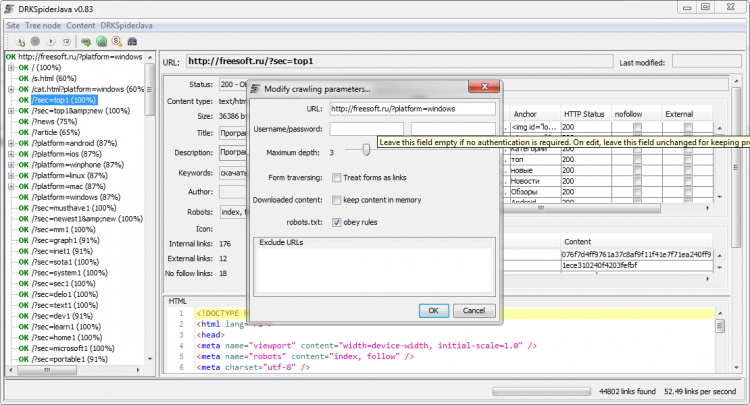Click the binoculars find toolbar icon
This screenshot has width=750, height=405.
pos(131,41)
